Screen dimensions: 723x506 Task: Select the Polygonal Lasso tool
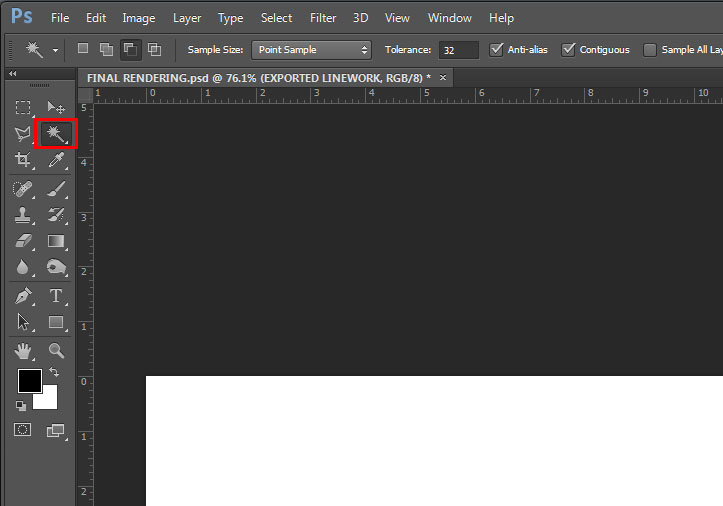[x=23, y=134]
